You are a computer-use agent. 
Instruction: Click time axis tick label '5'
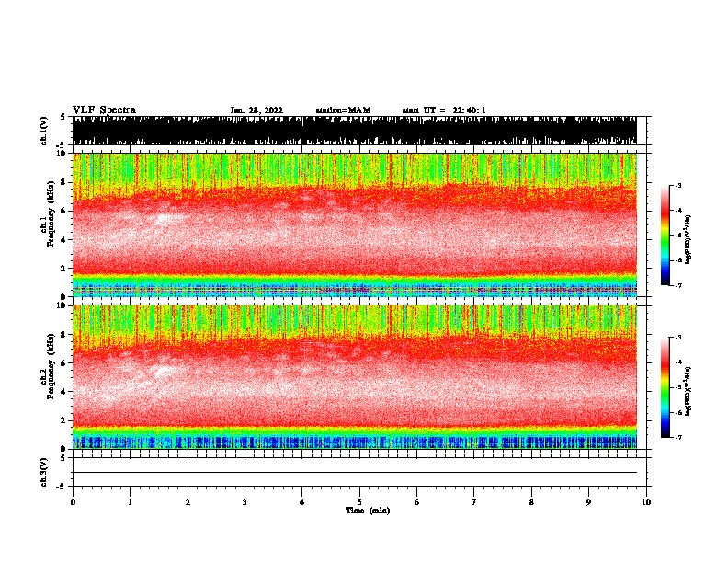359,502
